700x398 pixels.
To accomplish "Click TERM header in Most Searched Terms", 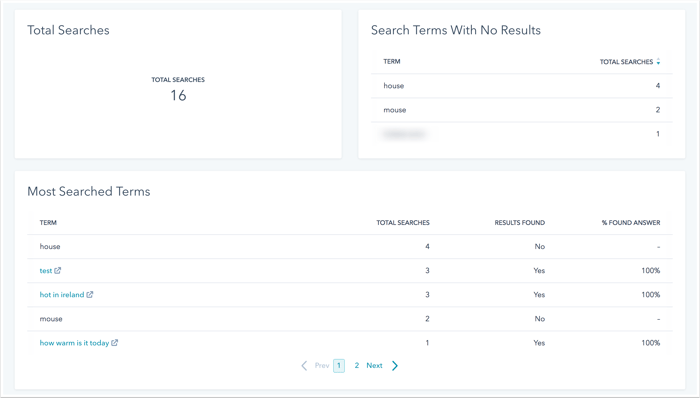I will tap(48, 222).
